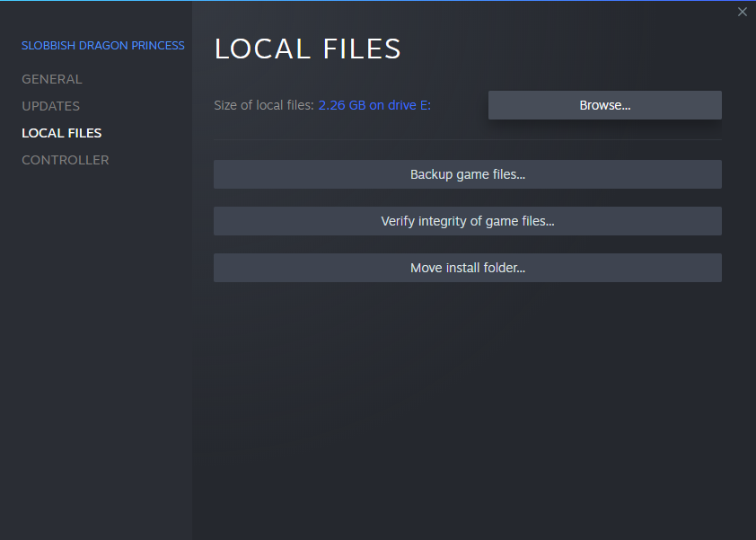Click Verify integrity of game files...

click(x=467, y=221)
